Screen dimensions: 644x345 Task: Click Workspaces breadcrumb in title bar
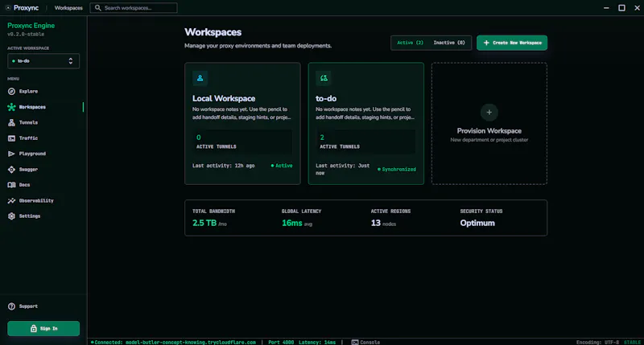click(68, 8)
